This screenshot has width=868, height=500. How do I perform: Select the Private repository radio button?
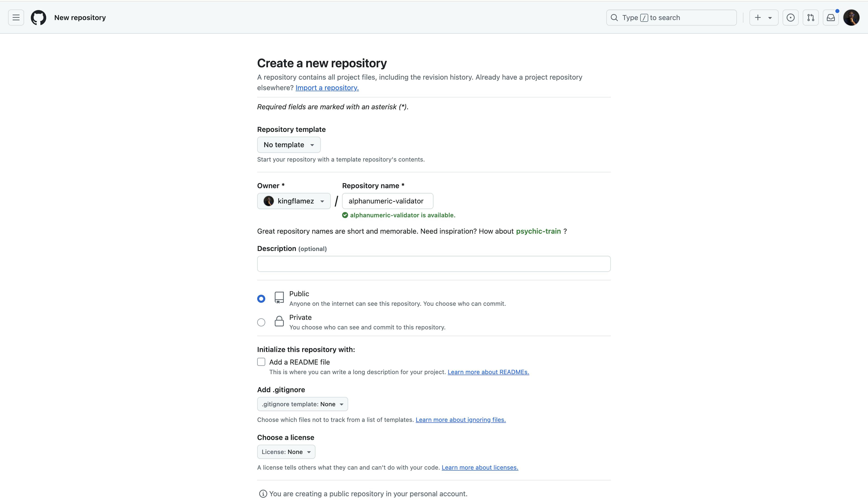point(261,322)
